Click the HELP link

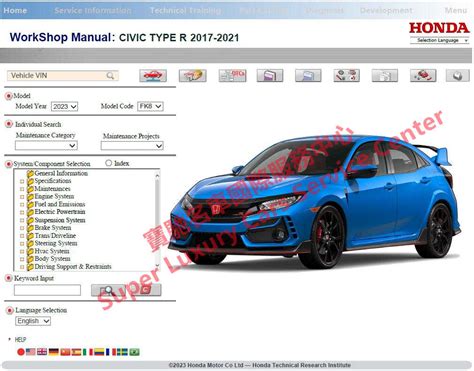point(20,339)
